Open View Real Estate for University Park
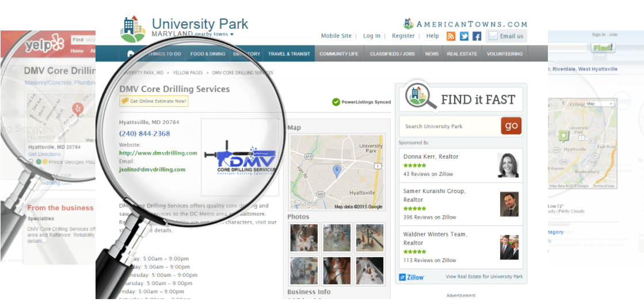644x306 pixels. [x=484, y=277]
